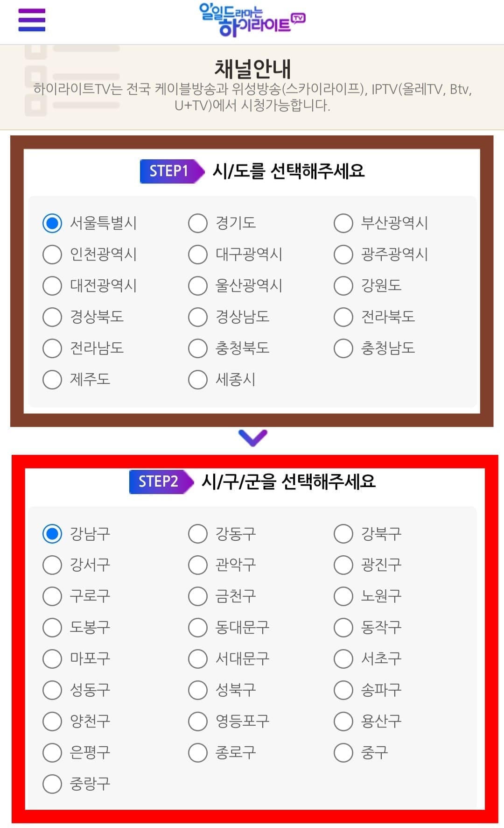Select 제주도 in STEP1
Screen dimensions: 504x828
click(51, 379)
